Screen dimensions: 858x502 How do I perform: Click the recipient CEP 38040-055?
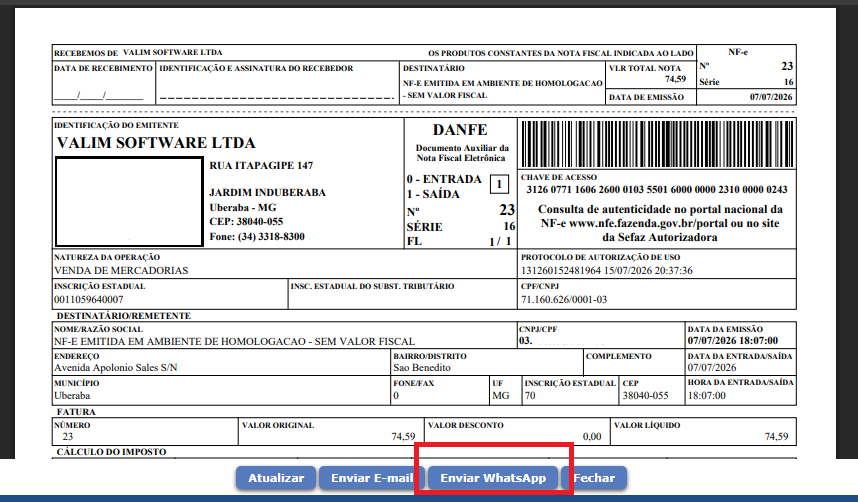(646, 395)
